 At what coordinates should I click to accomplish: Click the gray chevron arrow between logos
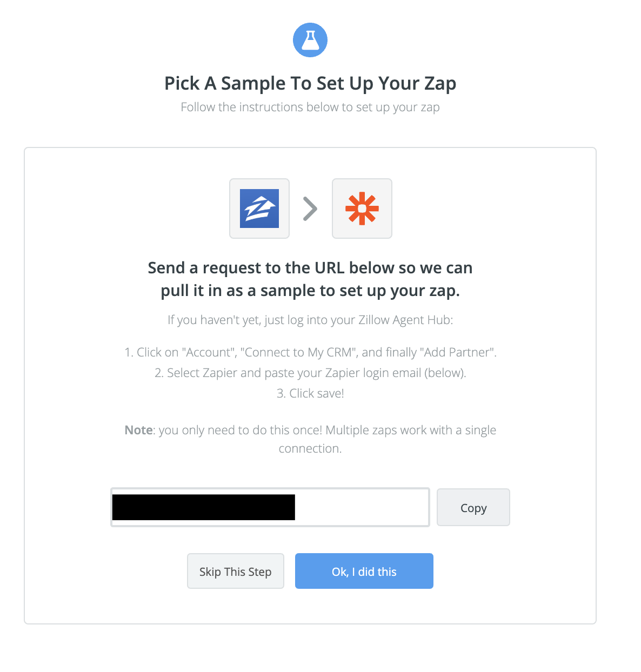click(x=310, y=209)
